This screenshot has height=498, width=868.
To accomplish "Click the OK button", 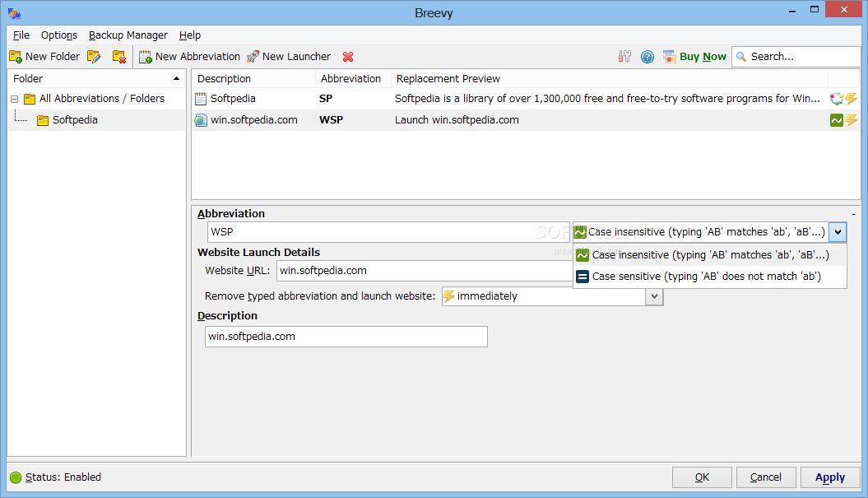I will tap(702, 477).
